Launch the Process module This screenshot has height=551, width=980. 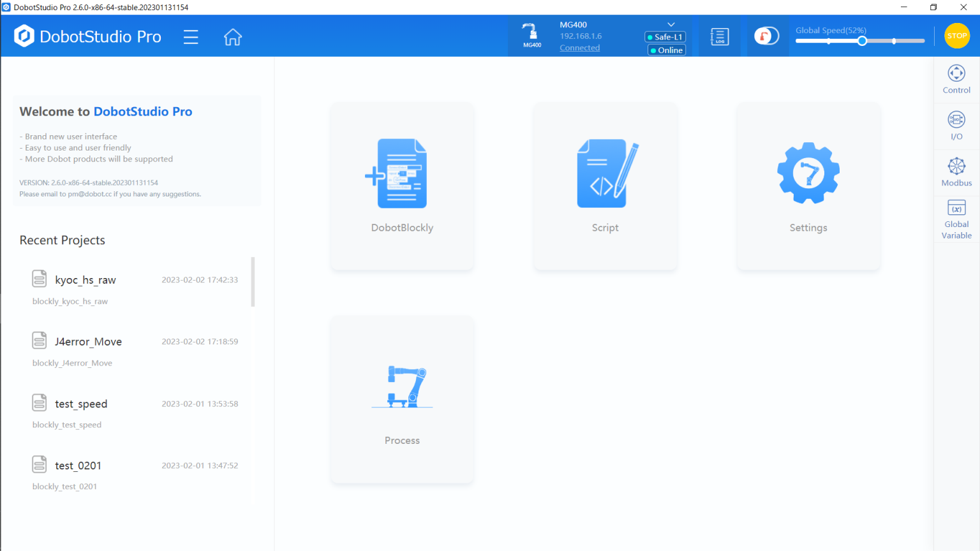[x=402, y=399]
